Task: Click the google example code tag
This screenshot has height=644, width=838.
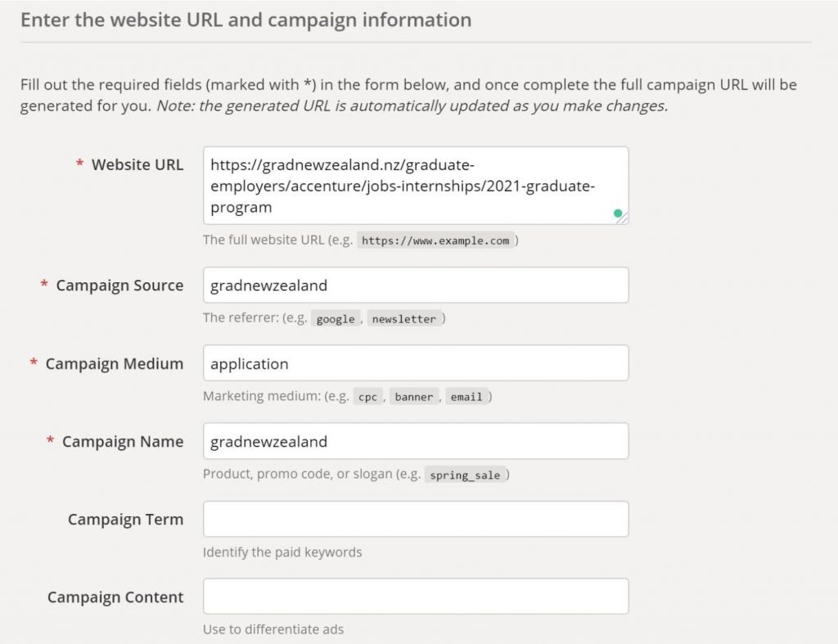Action: tap(336, 319)
